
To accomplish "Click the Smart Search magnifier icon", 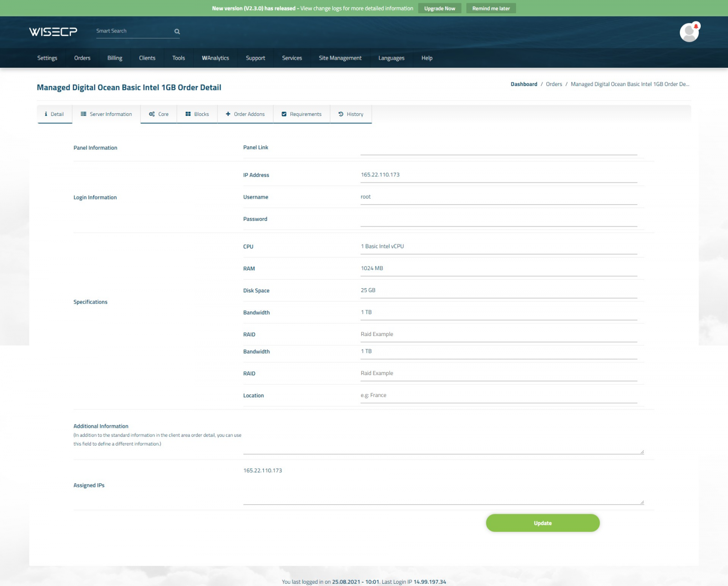I will [x=177, y=31].
